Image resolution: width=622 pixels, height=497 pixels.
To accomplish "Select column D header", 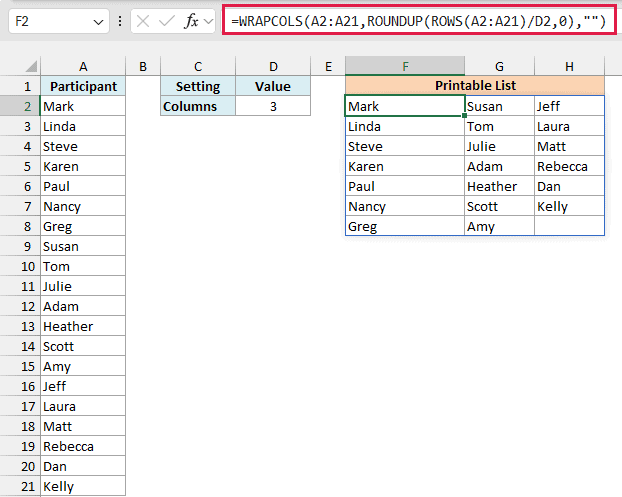I will (x=273, y=66).
